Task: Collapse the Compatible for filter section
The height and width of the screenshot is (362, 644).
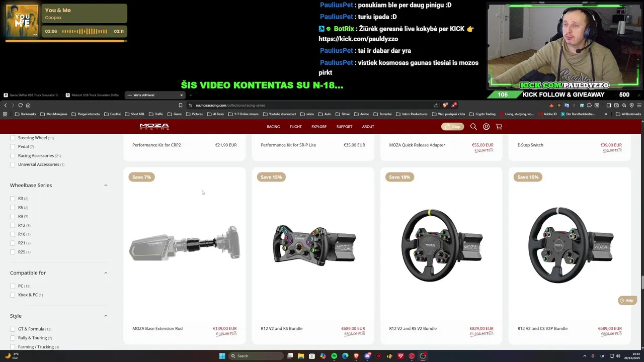Action: pyautogui.click(x=106, y=273)
